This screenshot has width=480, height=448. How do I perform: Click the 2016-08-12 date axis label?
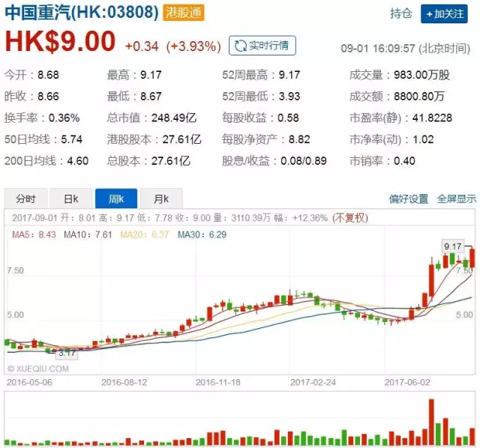coord(124,383)
